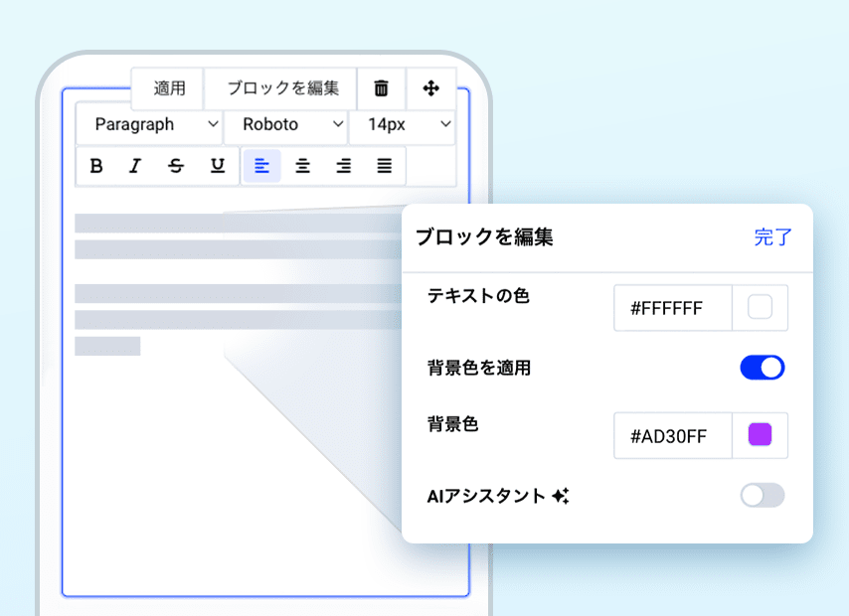This screenshot has width=849, height=616.
Task: Select the move block handle icon
Action: (431, 87)
